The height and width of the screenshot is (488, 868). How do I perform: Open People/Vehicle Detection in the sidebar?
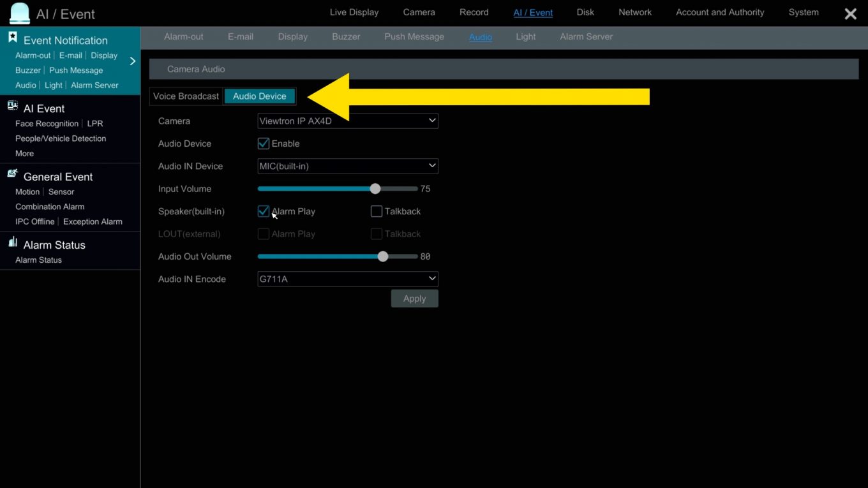coord(61,138)
